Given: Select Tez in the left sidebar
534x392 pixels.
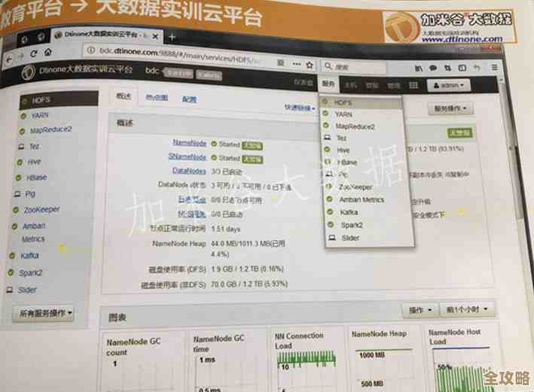Looking at the screenshot, I should tap(35, 146).
